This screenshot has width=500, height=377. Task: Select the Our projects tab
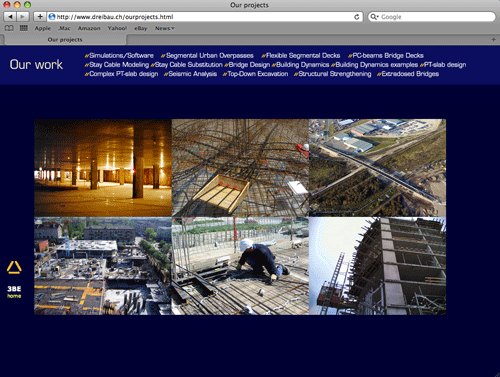pyautogui.click(x=65, y=40)
